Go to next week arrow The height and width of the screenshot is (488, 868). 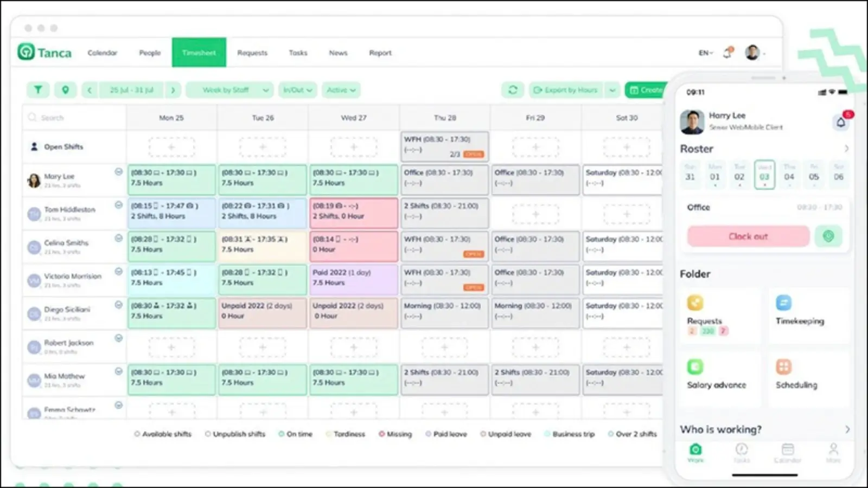coord(173,90)
